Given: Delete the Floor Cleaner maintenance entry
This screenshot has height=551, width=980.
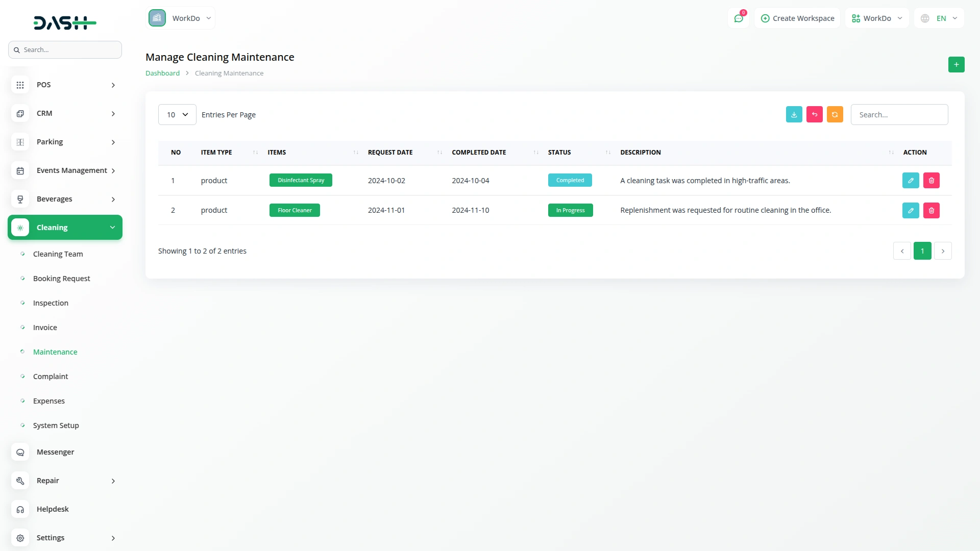Looking at the screenshot, I should [x=931, y=210].
